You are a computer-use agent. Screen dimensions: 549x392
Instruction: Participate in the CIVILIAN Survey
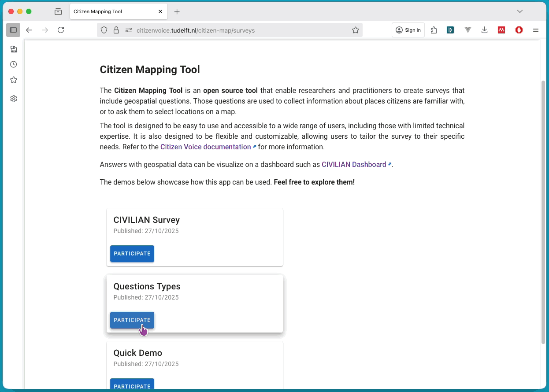pos(132,254)
